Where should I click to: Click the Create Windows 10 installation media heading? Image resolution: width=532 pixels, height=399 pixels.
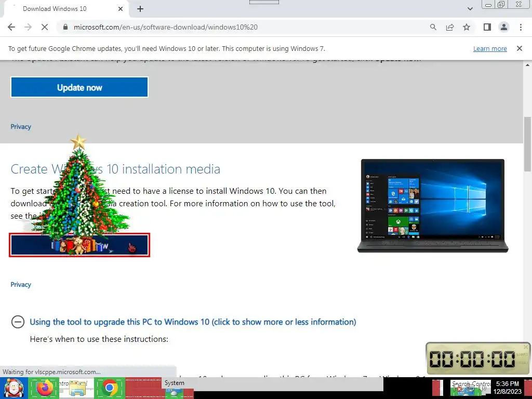[115, 169]
